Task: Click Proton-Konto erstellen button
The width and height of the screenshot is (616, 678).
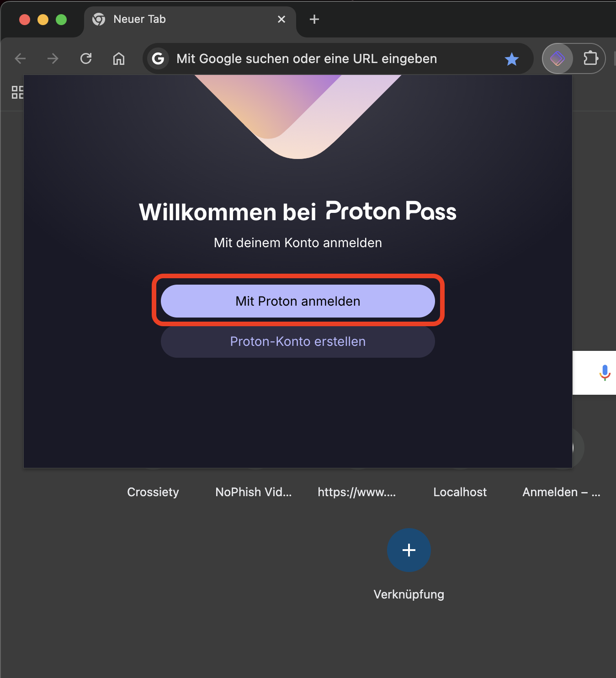Action: tap(298, 341)
